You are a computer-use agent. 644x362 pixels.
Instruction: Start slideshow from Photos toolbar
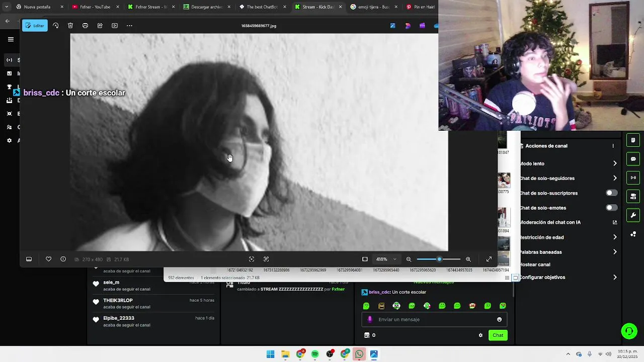coord(115,26)
